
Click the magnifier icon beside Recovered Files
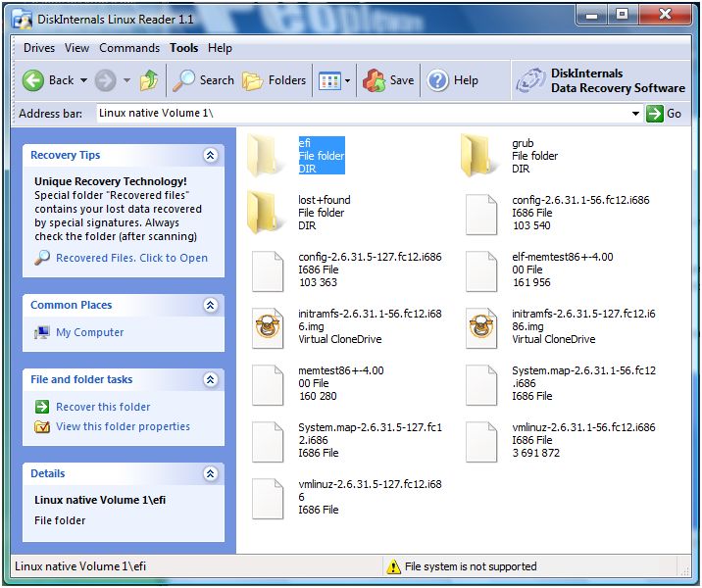tap(42, 258)
